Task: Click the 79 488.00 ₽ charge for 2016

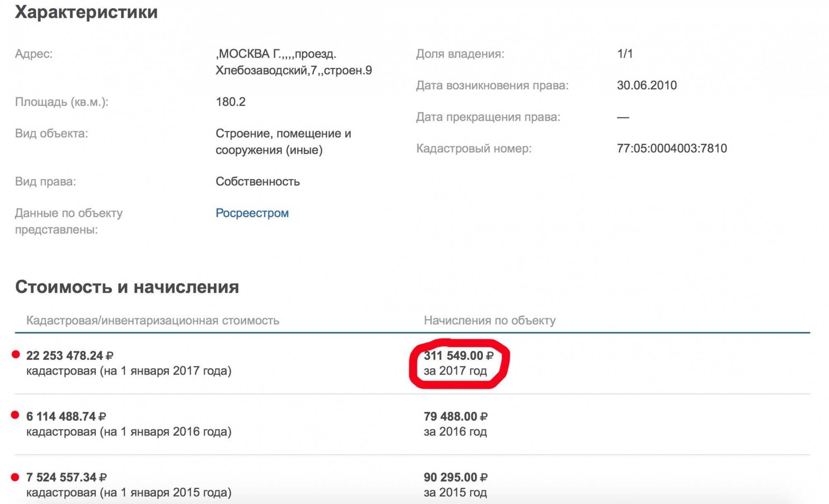Action: (x=455, y=417)
